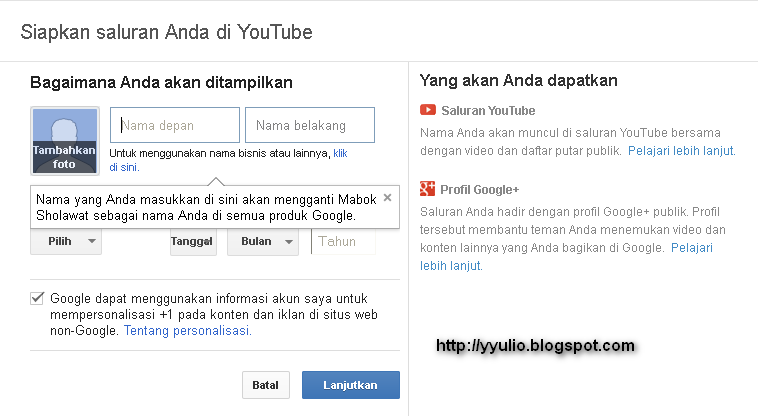
Task: Expand the Bulan month dropdown
Action: tap(262, 241)
